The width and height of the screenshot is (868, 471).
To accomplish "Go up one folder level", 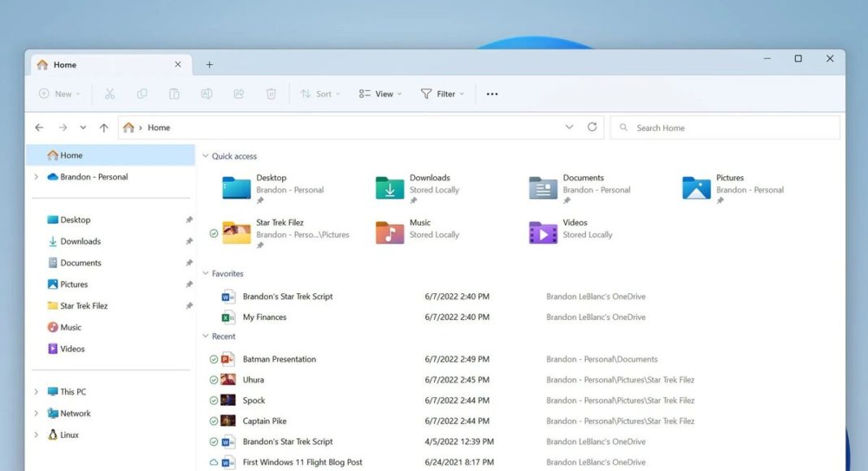I will 103,127.
